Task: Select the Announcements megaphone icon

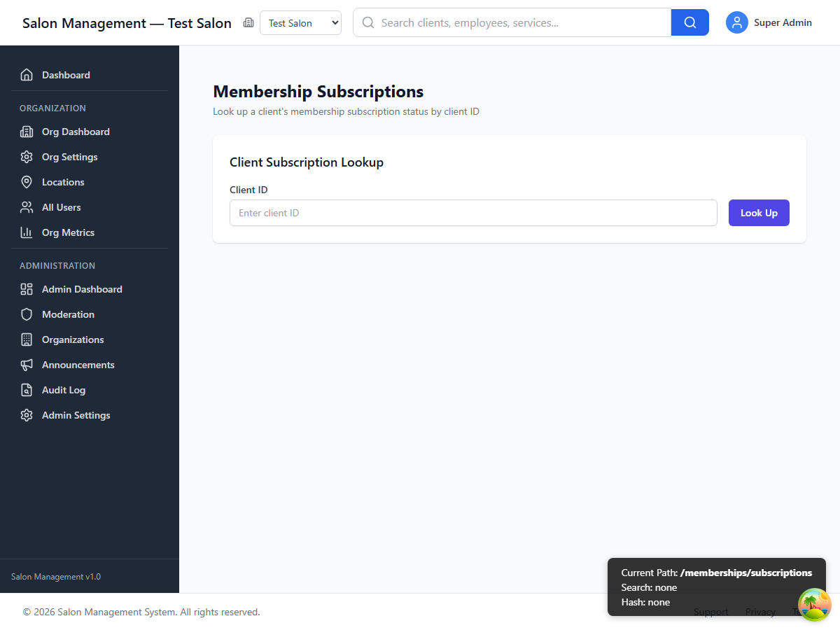Action: click(27, 365)
